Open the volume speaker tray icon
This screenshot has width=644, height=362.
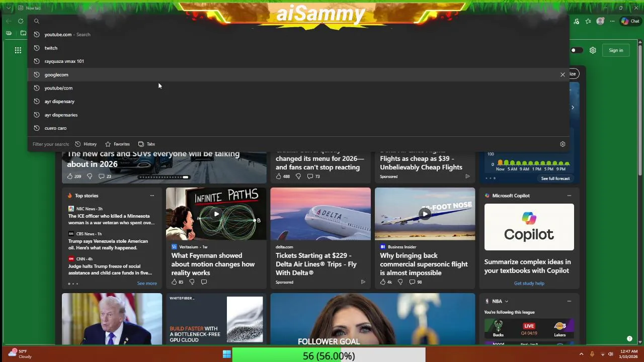[x=610, y=354]
